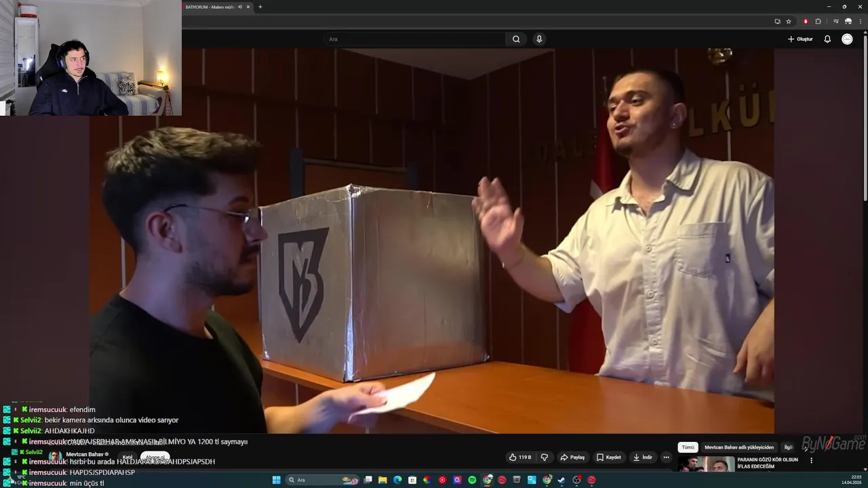
Task: Open the Mevtcan Bahav channel name
Action: coord(84,454)
